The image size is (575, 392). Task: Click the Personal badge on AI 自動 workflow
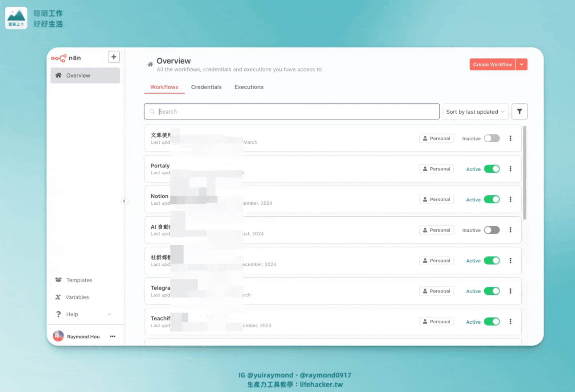coord(436,230)
